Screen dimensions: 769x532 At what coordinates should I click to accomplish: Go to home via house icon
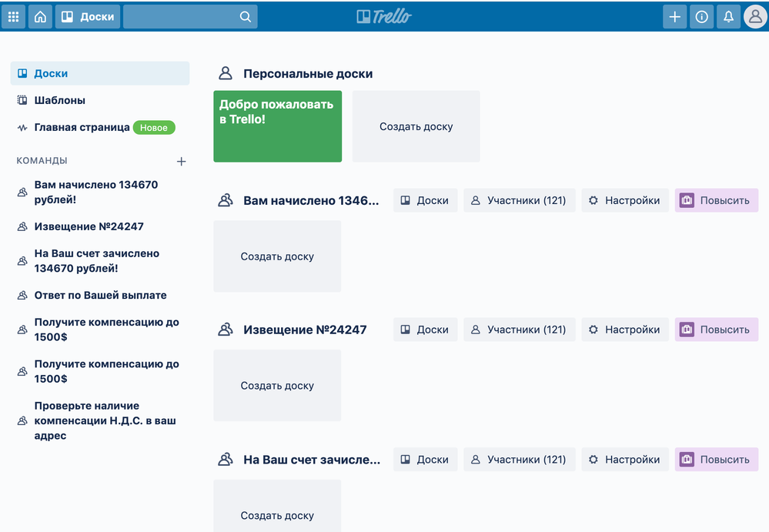(40, 17)
